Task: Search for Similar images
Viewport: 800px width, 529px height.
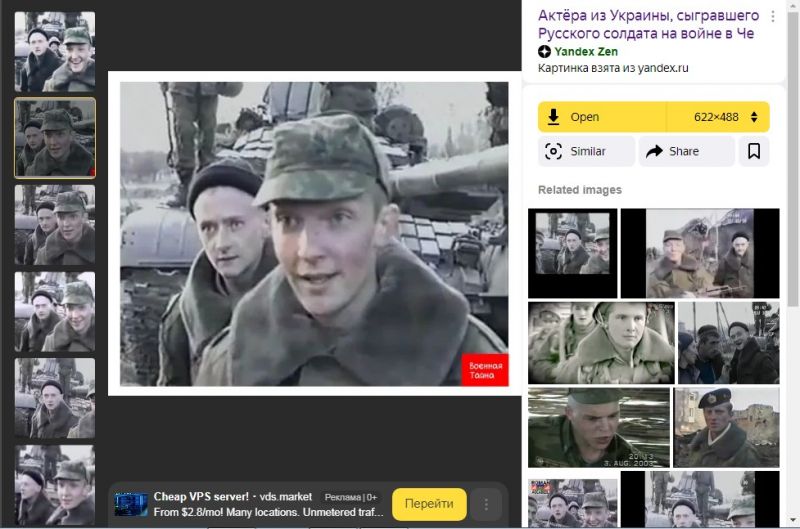Action: point(586,152)
